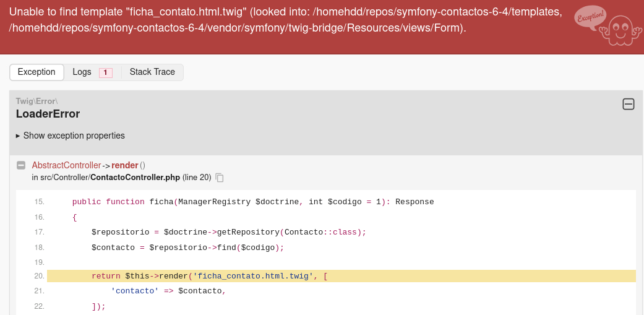Click code line 18 with find($codigo)
The image size is (644, 315).
point(187,248)
